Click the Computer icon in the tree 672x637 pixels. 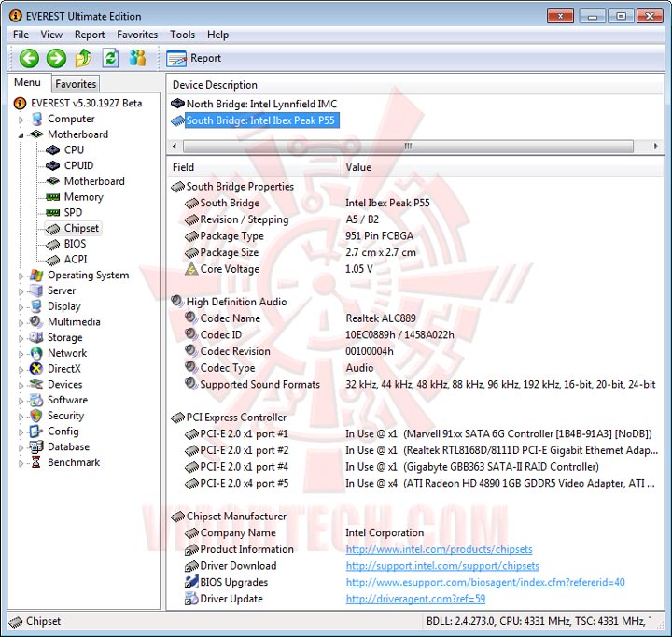tap(36, 119)
